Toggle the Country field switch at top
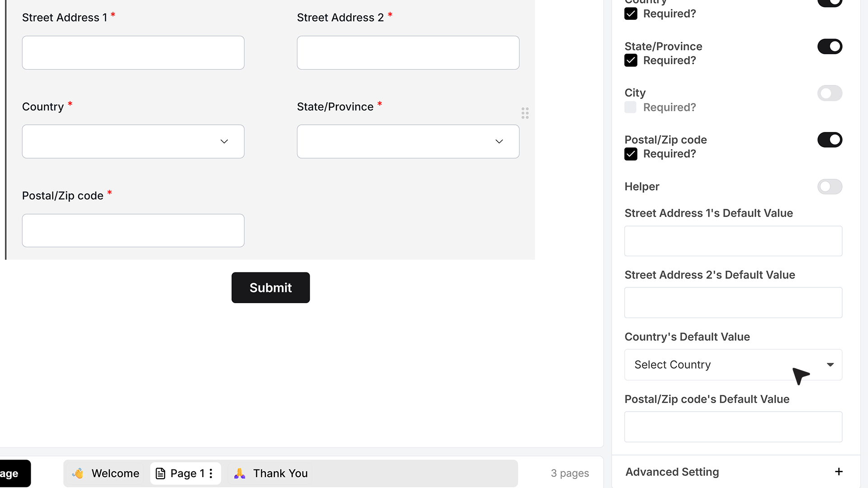Viewport: 868px width, 488px height. tap(830, 3)
